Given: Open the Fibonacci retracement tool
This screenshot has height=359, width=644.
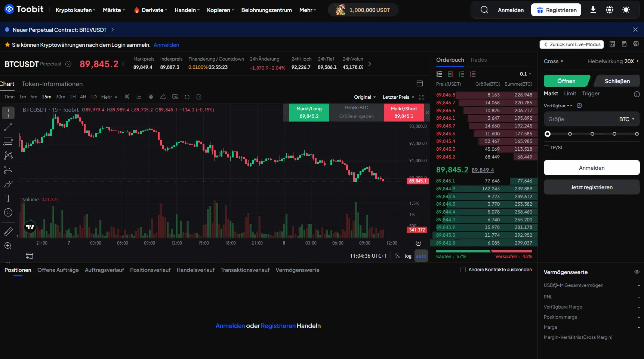Looking at the screenshot, I should click(8, 141).
